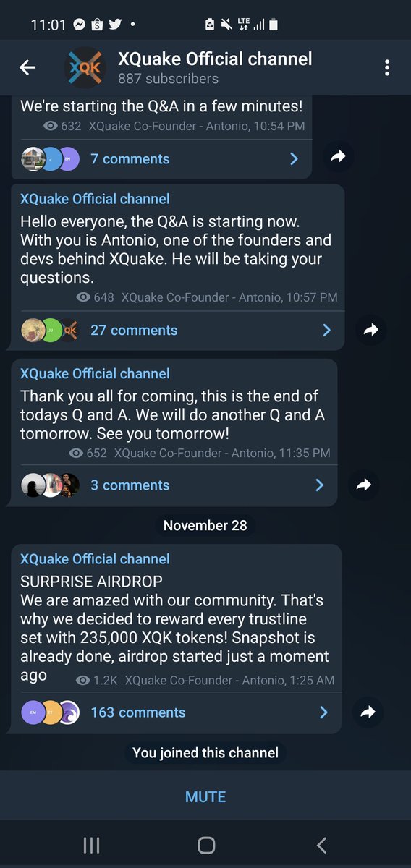Open the 163 comments link
Image resolution: width=411 pixels, height=868 pixels.
click(137, 712)
